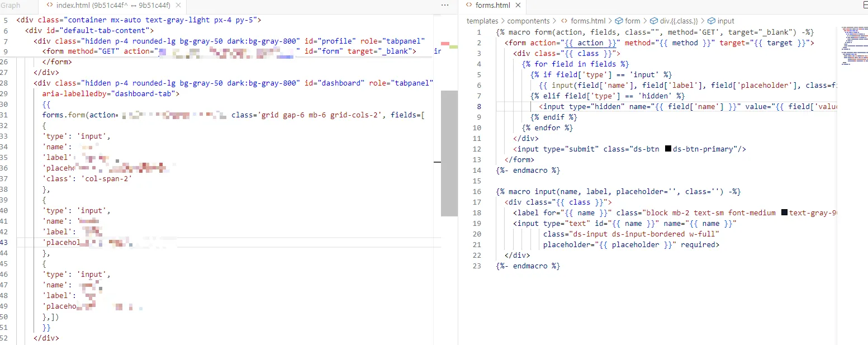Click the diff editor's vertical scrollbar thumb
Image resolution: width=868 pixels, height=345 pixels.
click(x=449, y=153)
